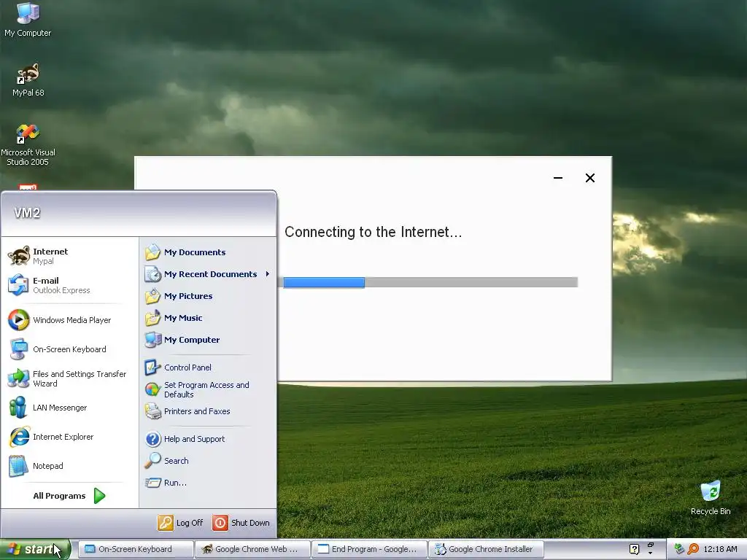Start Files and Settings Transfer Wizard
747x560 pixels.
point(69,378)
